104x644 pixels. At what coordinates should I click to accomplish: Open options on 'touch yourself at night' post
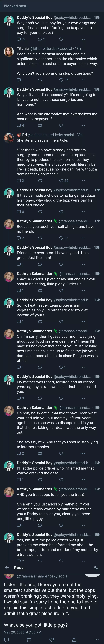83,238
